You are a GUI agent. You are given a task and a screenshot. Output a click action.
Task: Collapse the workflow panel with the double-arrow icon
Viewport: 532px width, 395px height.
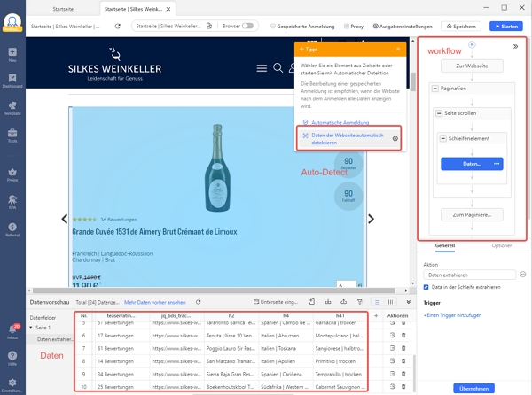point(515,46)
